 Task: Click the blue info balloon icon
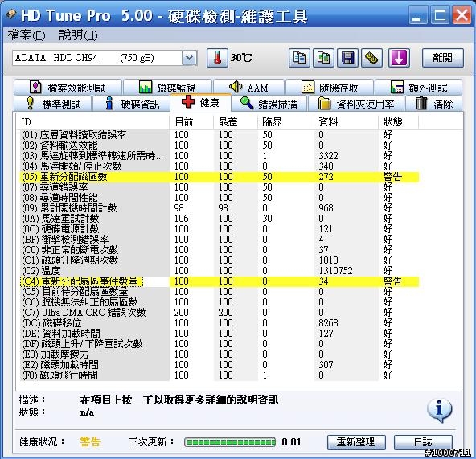[x=439, y=410]
